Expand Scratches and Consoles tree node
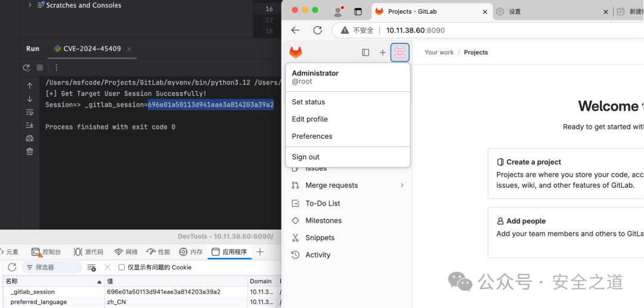The height and width of the screenshot is (308, 644). (x=30, y=5)
